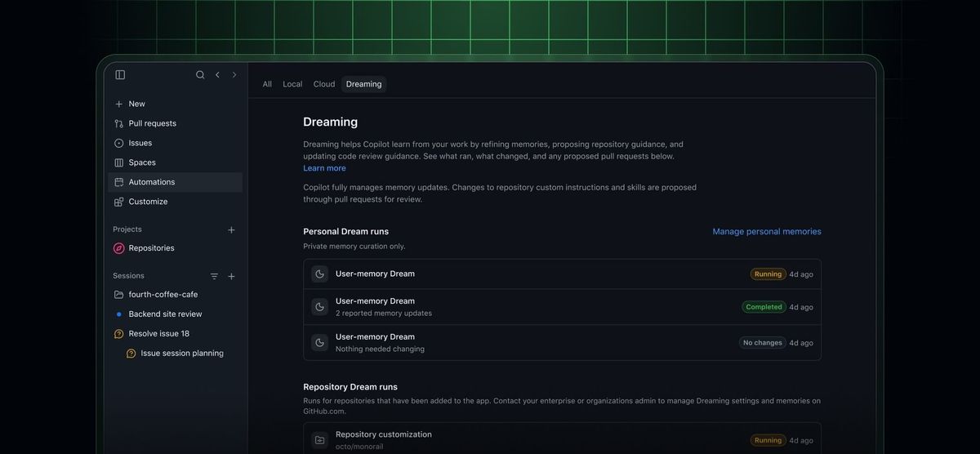
Task: Open search with the magnifier icon
Action: (x=200, y=74)
